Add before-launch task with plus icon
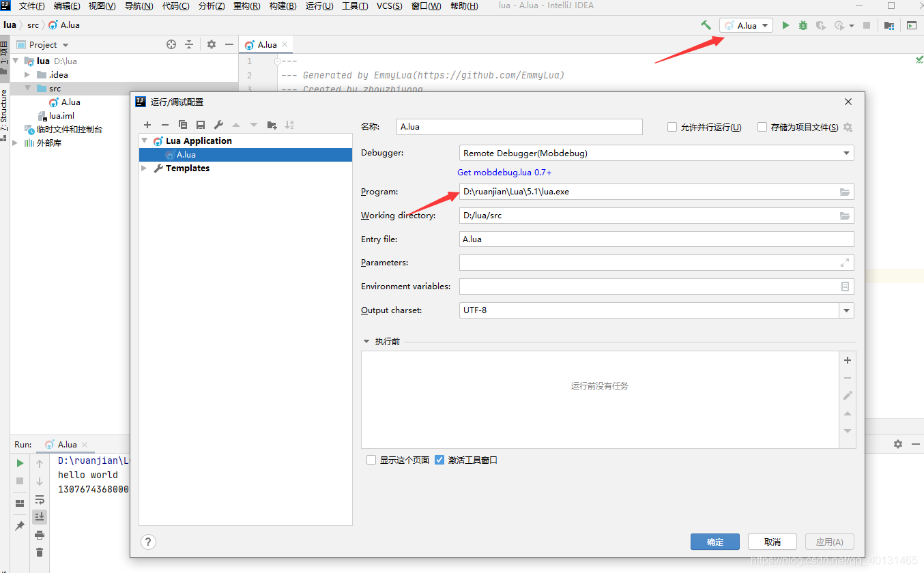Image resolution: width=924 pixels, height=573 pixels. (848, 360)
